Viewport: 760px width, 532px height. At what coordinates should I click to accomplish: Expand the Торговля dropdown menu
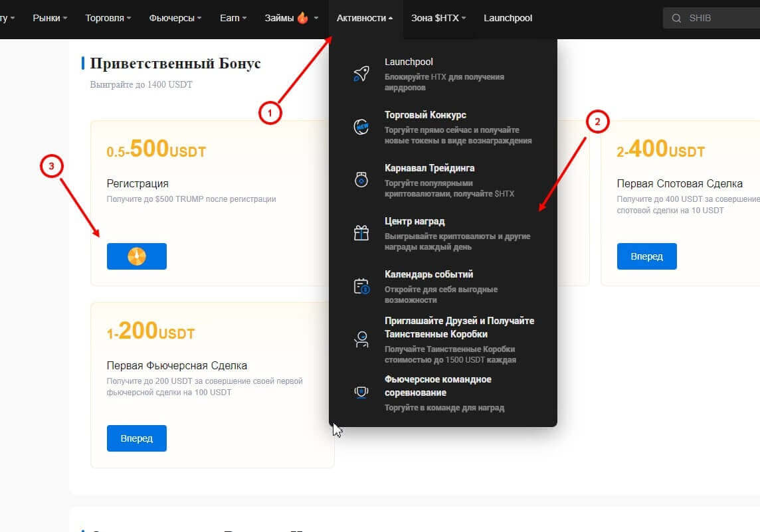pos(108,18)
